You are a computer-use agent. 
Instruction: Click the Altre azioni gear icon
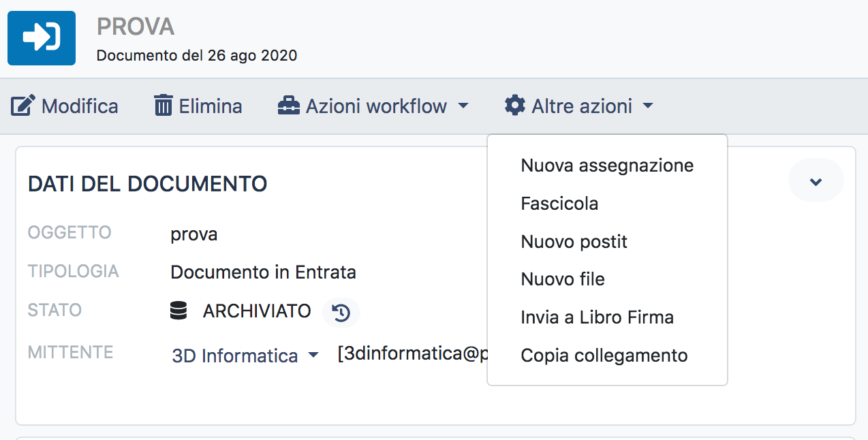tap(515, 106)
